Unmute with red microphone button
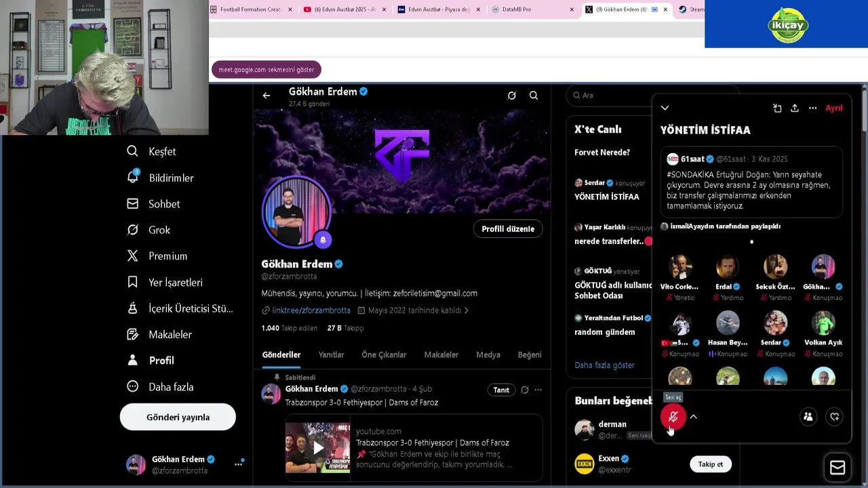The width and height of the screenshot is (868, 488). pyautogui.click(x=673, y=417)
